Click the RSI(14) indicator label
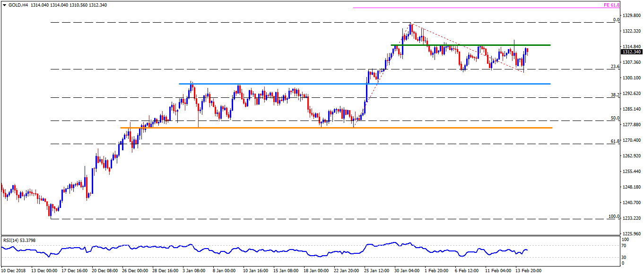 [19, 240]
